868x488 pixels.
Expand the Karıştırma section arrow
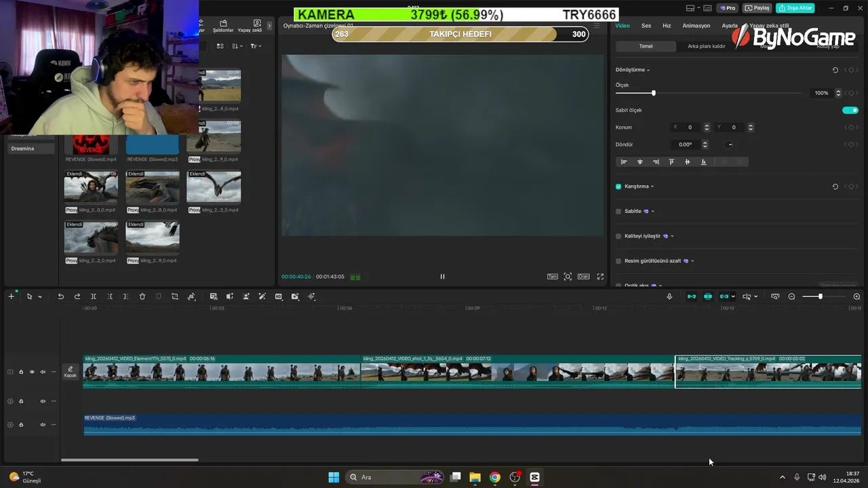tap(652, 186)
